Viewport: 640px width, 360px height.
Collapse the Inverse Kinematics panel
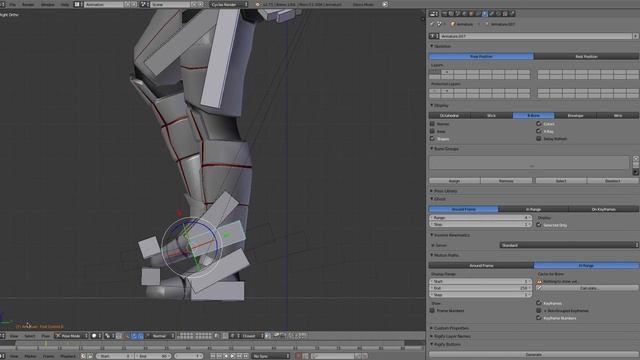tap(450, 235)
